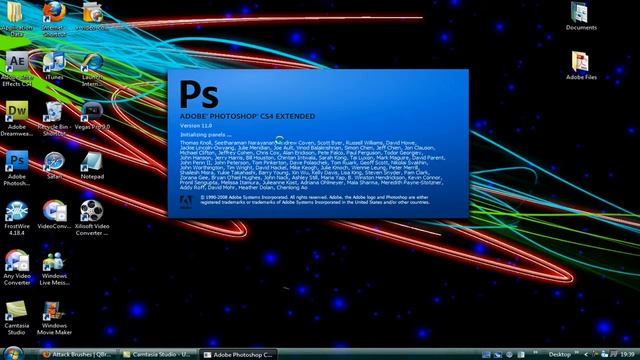The image size is (640, 360).
Task: Launch FrostWire 4.18.4 shortcut
Action: (x=17, y=217)
